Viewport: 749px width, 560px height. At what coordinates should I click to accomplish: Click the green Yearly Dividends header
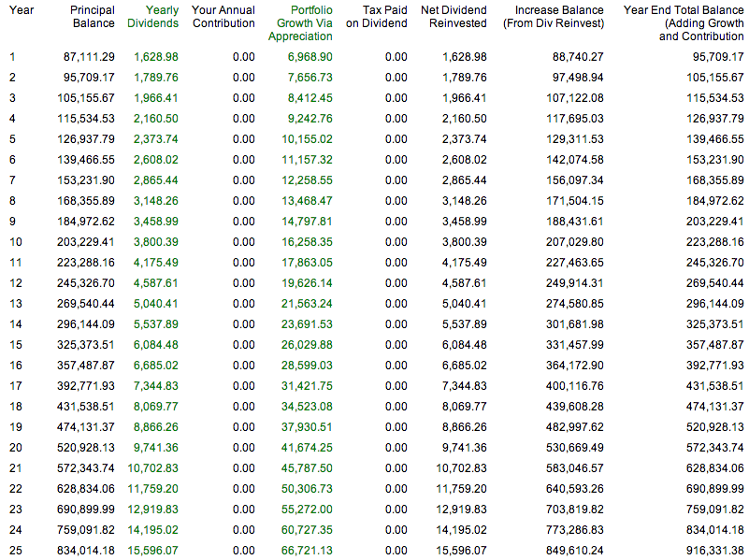click(x=152, y=17)
